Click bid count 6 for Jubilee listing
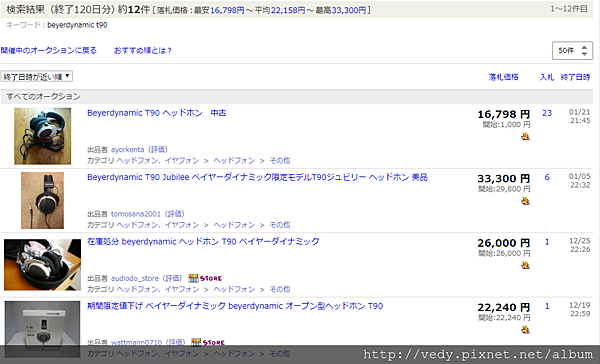Viewport: 600px width, 364px height. (547, 177)
